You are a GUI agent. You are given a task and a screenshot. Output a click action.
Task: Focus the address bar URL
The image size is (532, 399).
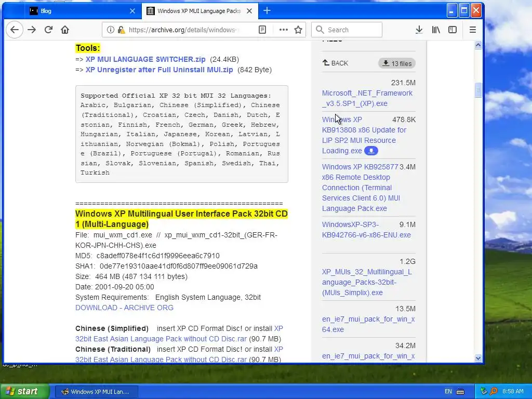[182, 30]
